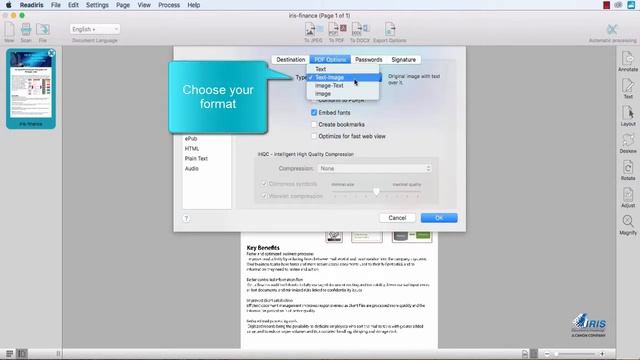
Task: Click the help question mark button
Action: click(x=186, y=218)
